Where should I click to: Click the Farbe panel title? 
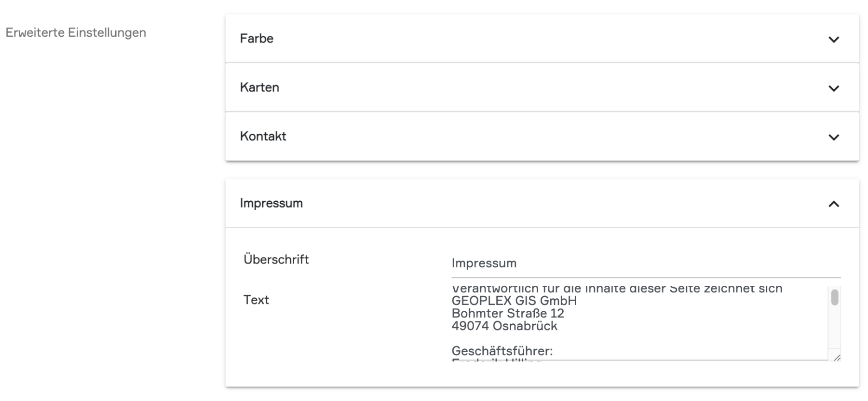tap(257, 39)
